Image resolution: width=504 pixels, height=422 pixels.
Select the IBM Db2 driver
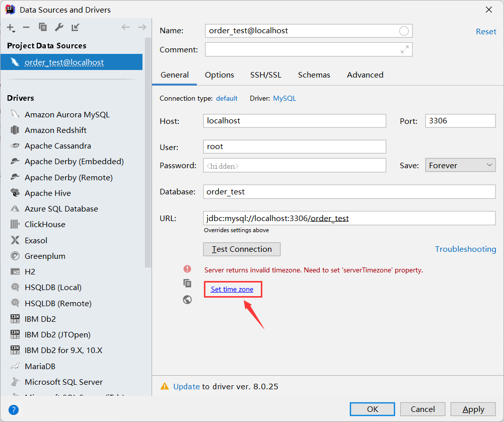click(x=40, y=319)
